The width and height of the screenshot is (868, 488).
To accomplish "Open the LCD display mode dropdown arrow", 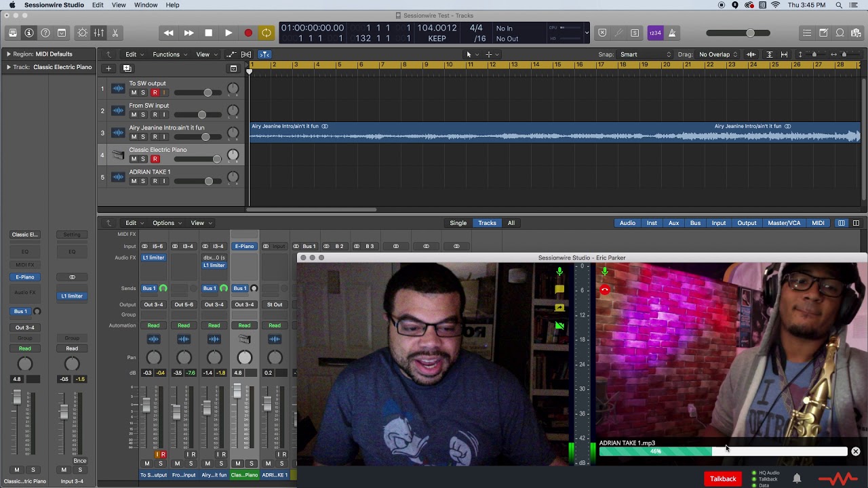I will pos(587,33).
